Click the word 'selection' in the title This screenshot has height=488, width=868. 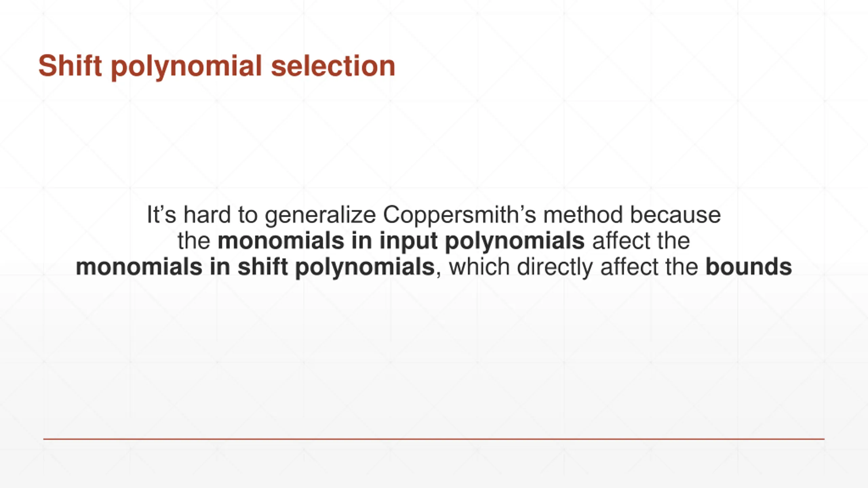pos(333,65)
